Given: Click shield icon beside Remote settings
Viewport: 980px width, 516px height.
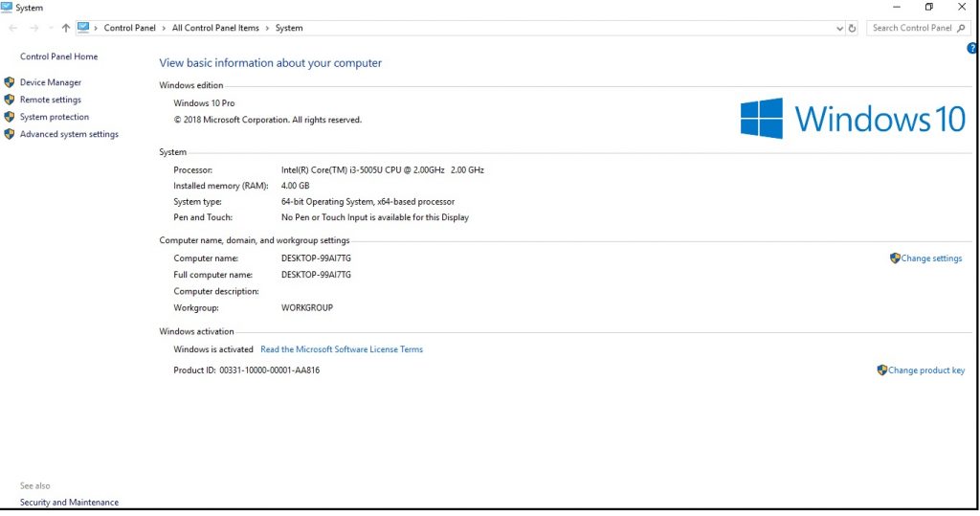Looking at the screenshot, I should coord(10,100).
